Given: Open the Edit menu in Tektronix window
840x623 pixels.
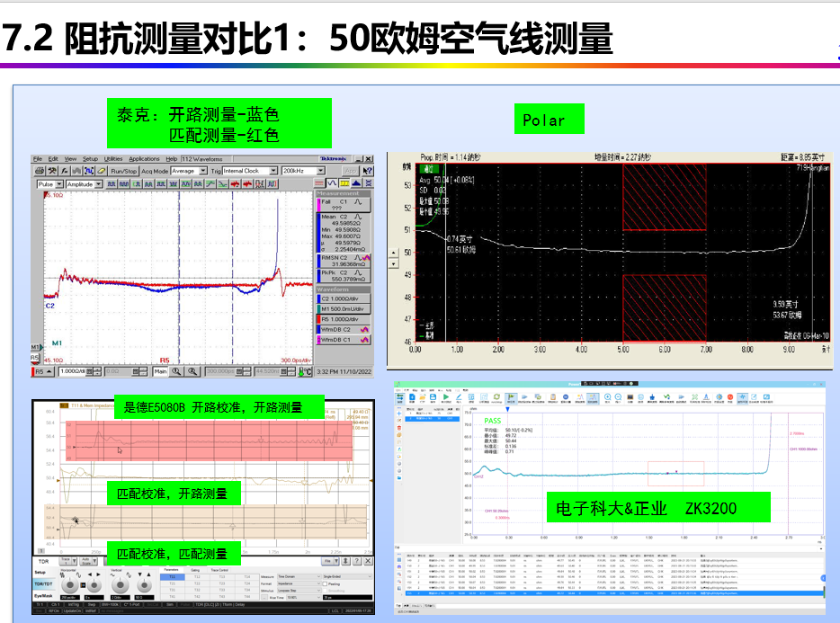Looking at the screenshot, I should 53,158.
